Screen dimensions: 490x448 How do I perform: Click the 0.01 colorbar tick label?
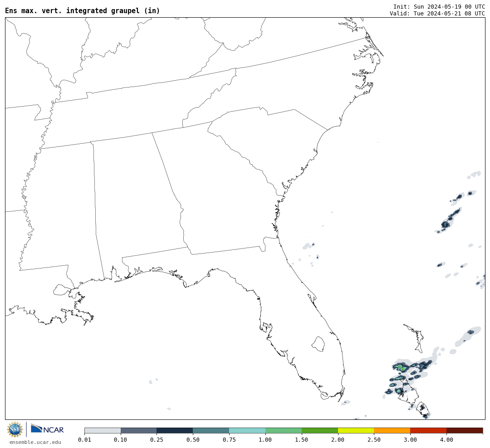[84, 439]
